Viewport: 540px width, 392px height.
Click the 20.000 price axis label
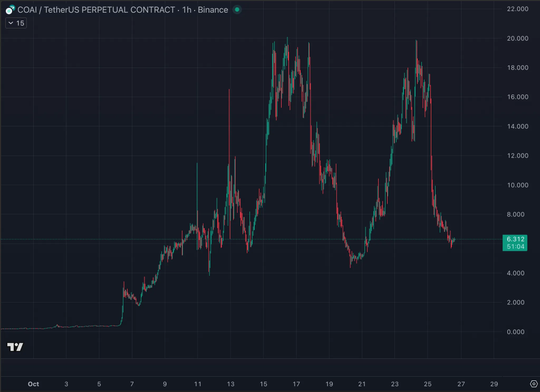coord(517,39)
